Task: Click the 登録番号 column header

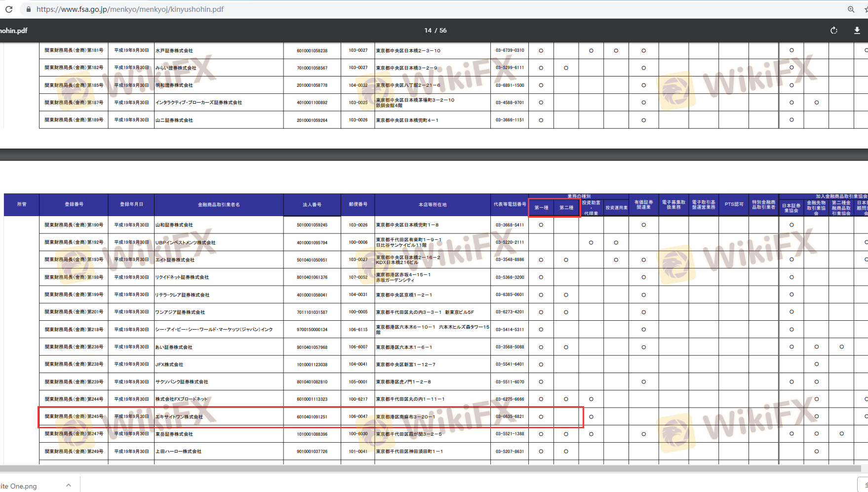Action: click(74, 204)
